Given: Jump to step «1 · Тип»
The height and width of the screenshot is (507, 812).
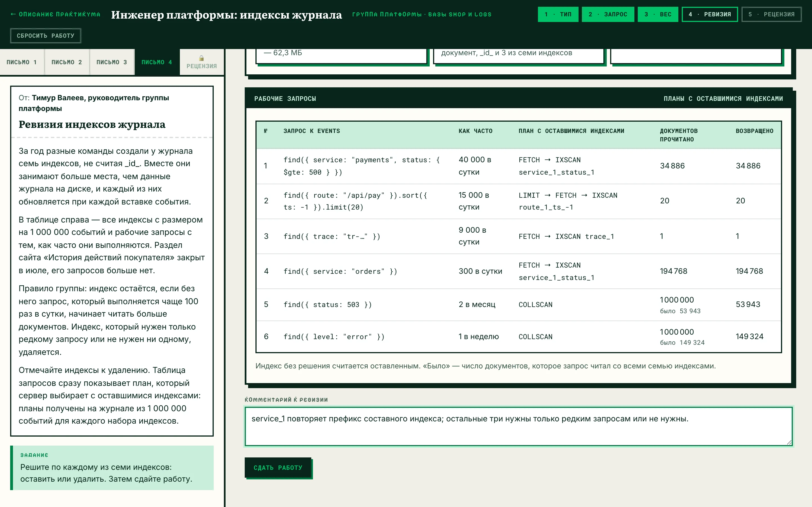Looking at the screenshot, I should tap(558, 14).
